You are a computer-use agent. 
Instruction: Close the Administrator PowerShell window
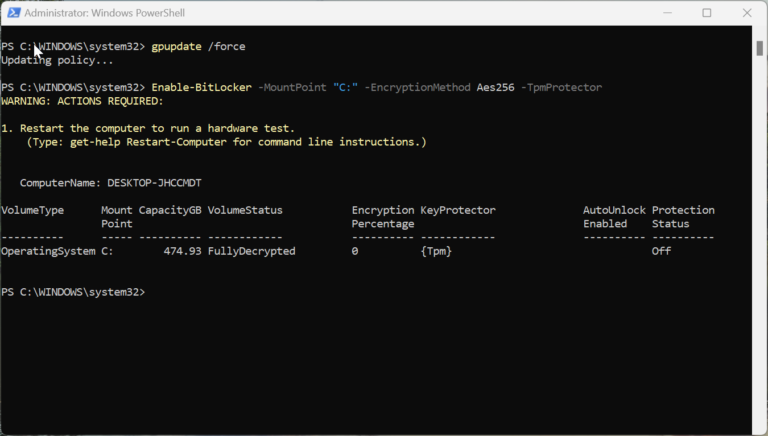click(x=749, y=13)
